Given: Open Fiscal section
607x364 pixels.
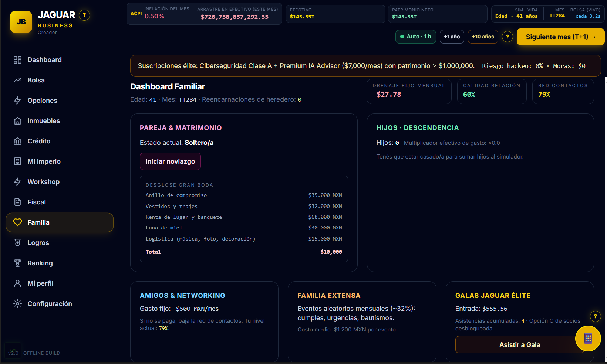Looking at the screenshot, I should (x=60, y=202).
